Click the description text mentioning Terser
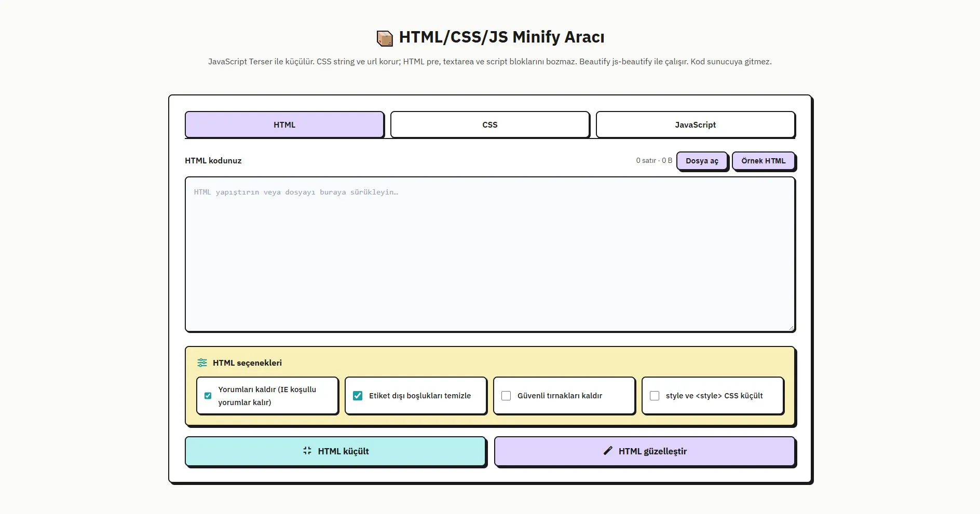 (490, 62)
